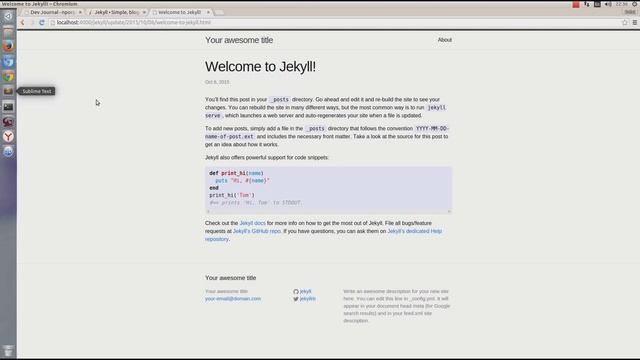
Task: Click the footer Your awesome title heading
Action: [x=230, y=278]
